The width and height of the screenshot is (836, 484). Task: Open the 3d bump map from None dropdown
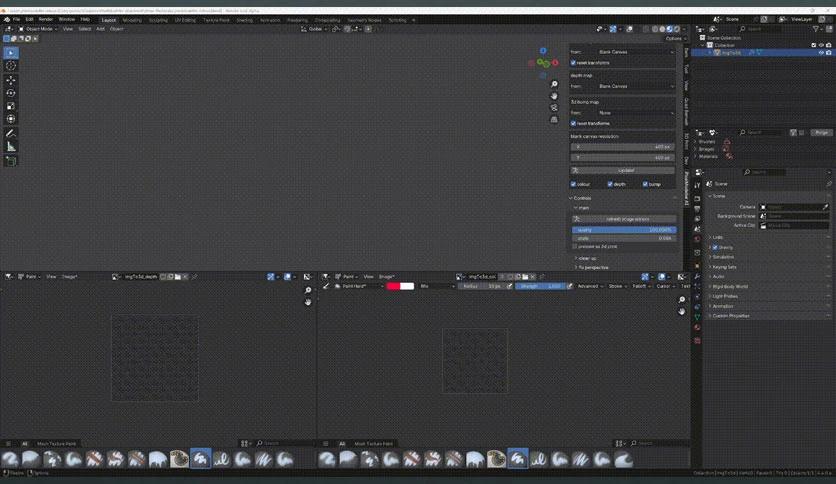(x=635, y=113)
